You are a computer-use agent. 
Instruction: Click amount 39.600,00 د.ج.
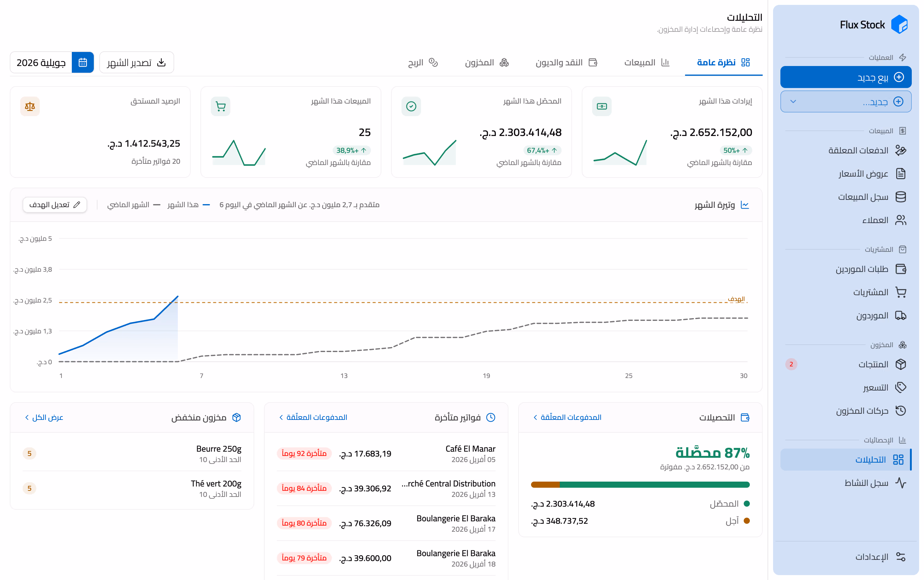(x=365, y=558)
